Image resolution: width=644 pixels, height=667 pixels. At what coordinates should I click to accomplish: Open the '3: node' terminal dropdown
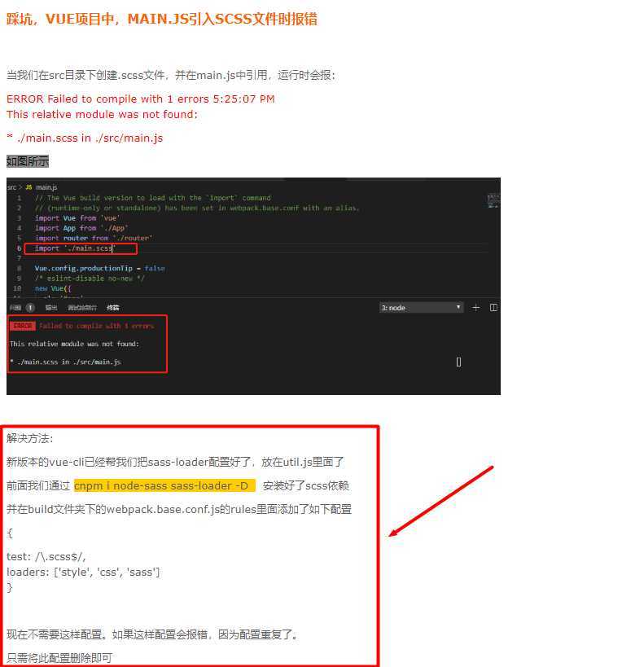pos(421,308)
